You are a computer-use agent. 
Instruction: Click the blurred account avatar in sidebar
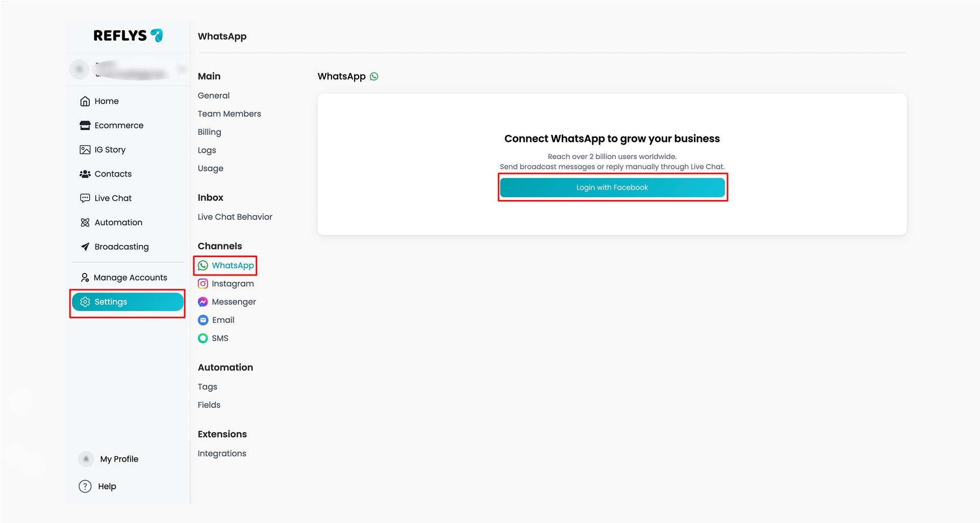point(79,69)
